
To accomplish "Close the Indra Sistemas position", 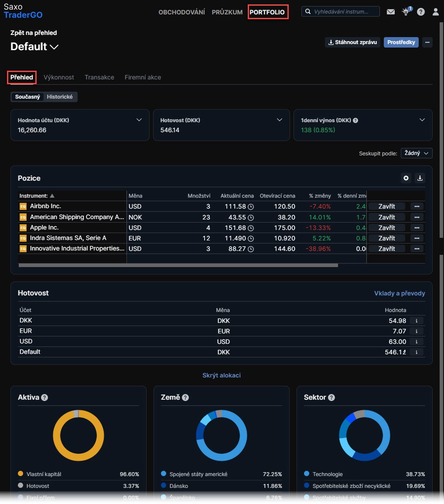I will (x=387, y=238).
